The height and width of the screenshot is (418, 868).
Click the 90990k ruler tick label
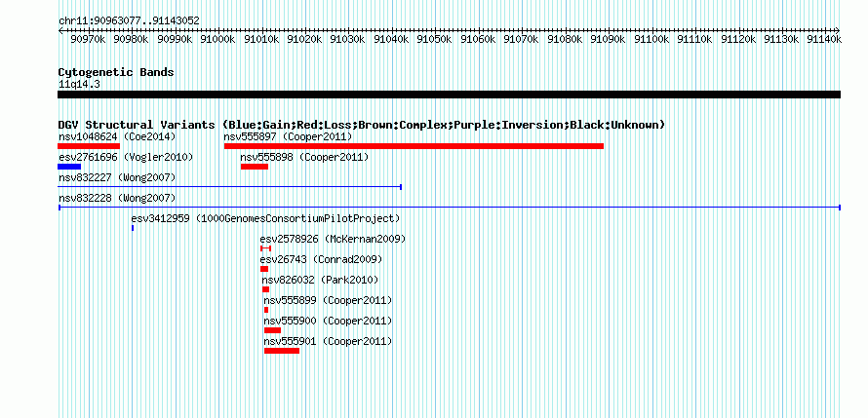pyautogui.click(x=175, y=39)
